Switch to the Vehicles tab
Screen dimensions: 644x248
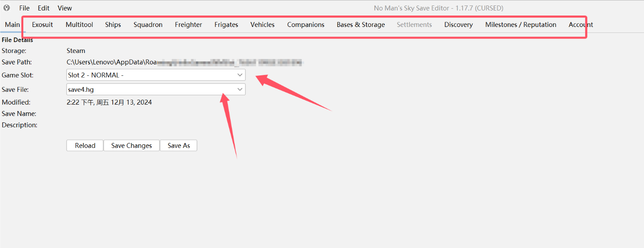tap(263, 25)
